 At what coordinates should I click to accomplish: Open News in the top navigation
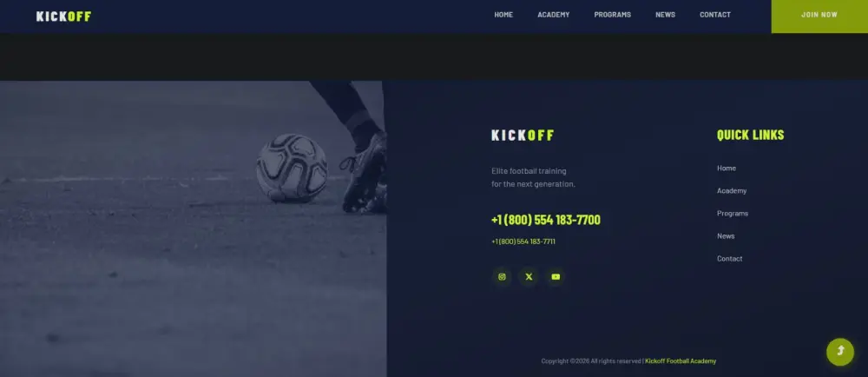pos(665,15)
